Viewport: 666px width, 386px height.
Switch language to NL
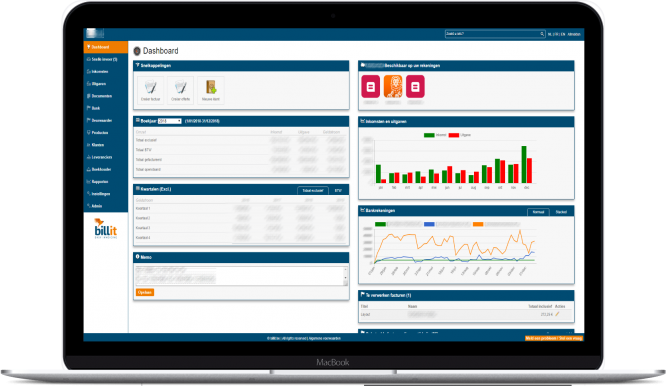550,34
